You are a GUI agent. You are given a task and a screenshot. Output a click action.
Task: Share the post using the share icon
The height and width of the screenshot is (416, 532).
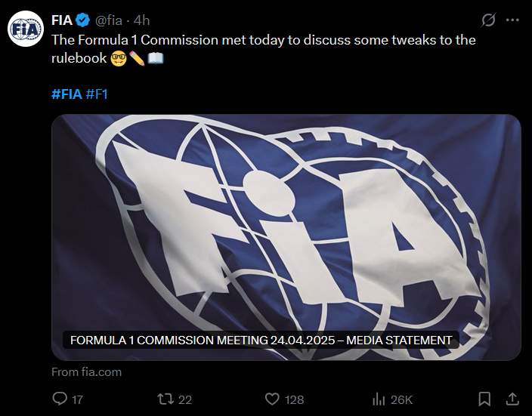click(512, 399)
